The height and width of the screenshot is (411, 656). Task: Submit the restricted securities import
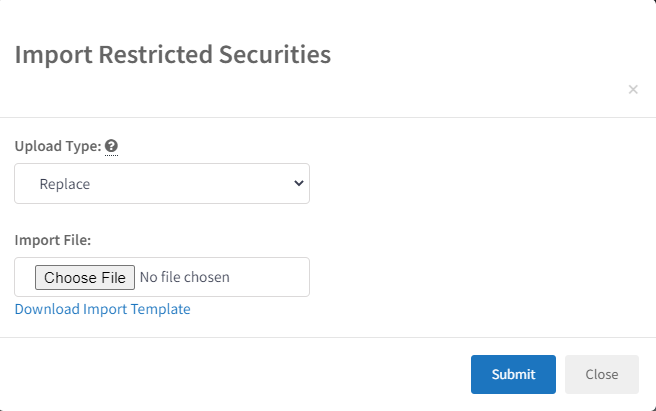513,375
